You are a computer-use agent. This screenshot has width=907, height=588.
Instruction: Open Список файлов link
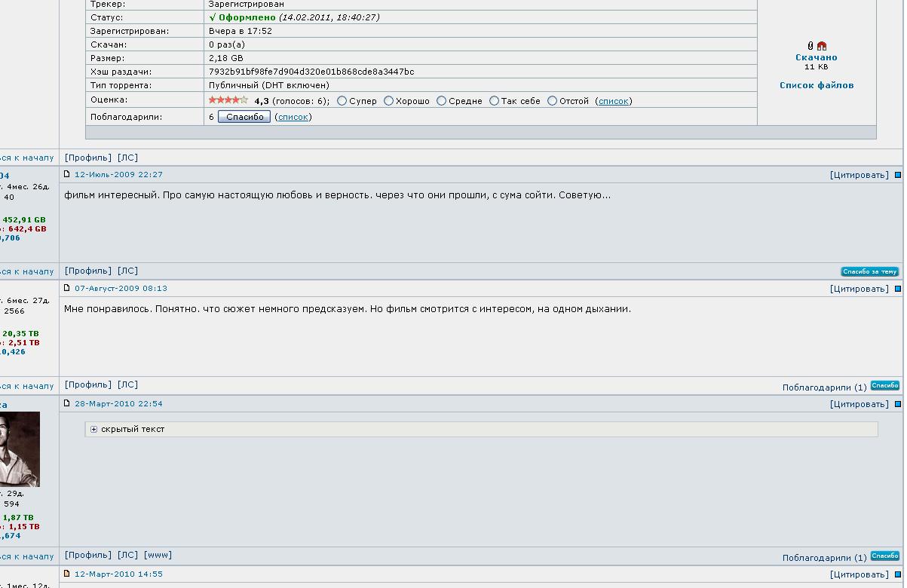(x=817, y=85)
